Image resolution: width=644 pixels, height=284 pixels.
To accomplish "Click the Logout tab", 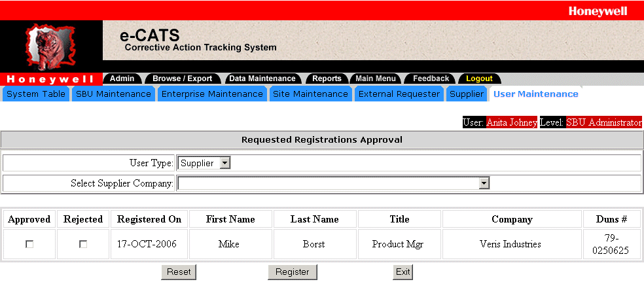I will click(x=479, y=79).
